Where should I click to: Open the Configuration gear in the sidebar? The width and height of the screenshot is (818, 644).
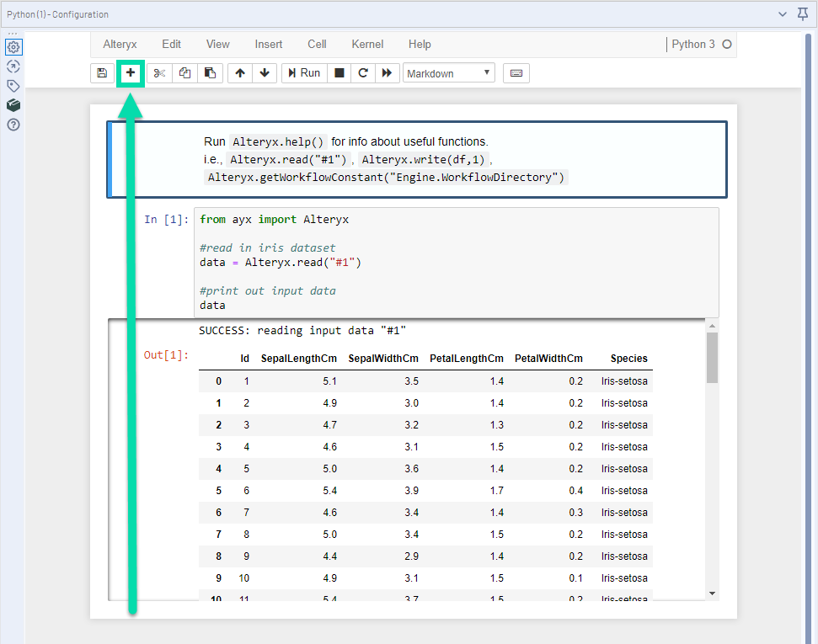[x=13, y=47]
